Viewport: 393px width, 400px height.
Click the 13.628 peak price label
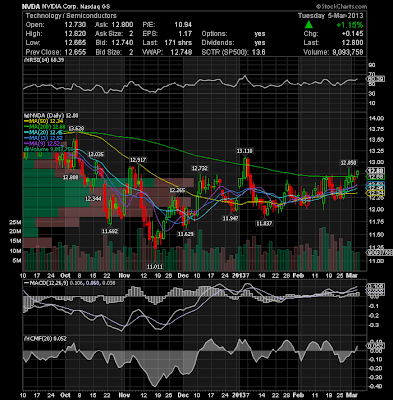pos(76,128)
